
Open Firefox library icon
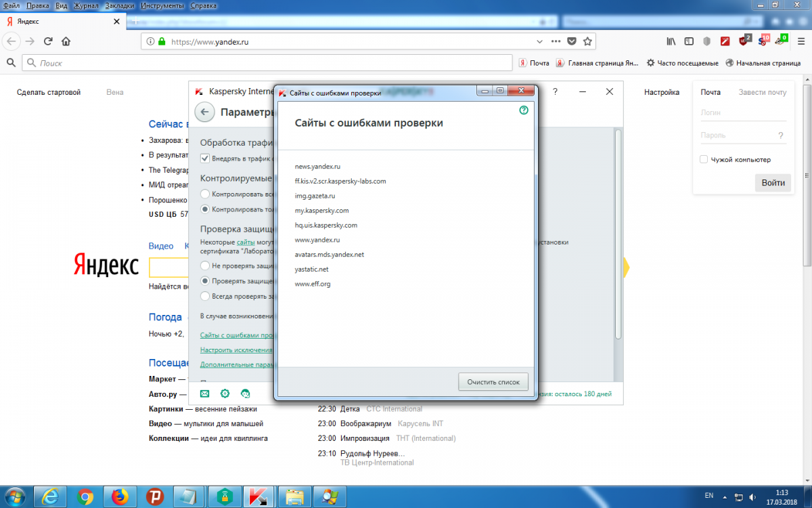coord(671,41)
